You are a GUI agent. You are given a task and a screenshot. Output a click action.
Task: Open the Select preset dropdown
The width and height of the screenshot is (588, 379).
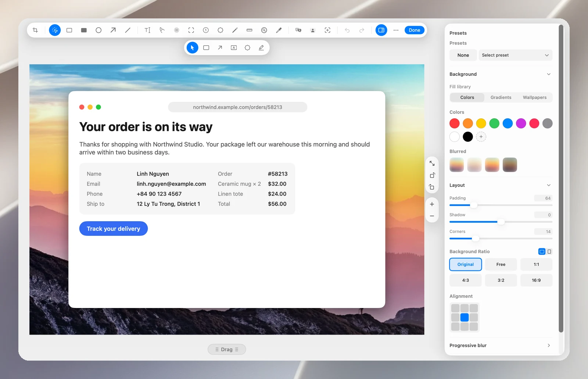[515, 55]
